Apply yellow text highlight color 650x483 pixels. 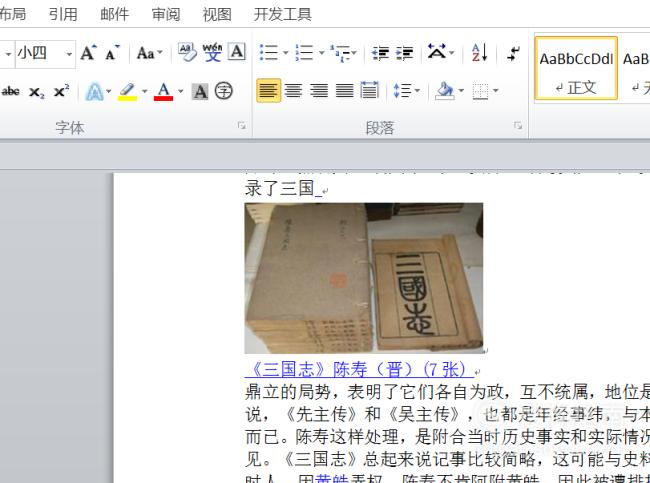(127, 91)
